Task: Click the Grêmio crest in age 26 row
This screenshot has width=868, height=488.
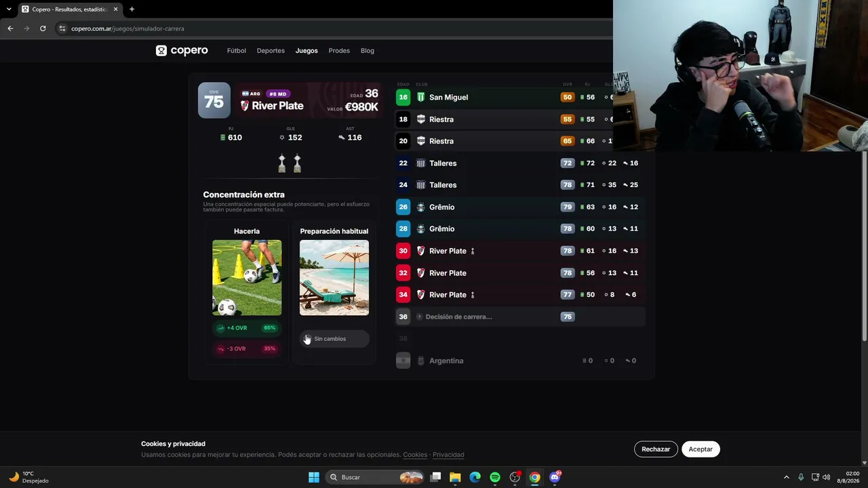Action: 420,207
